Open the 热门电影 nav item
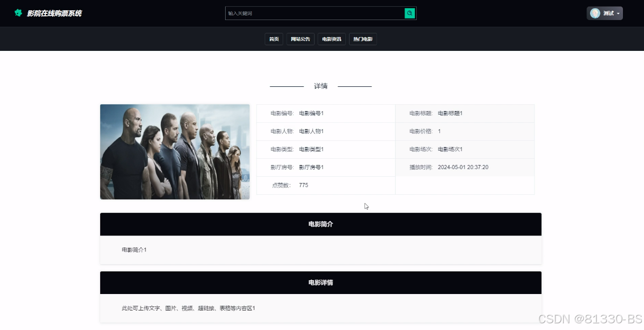Image resolution: width=644 pixels, height=330 pixels. (363, 39)
